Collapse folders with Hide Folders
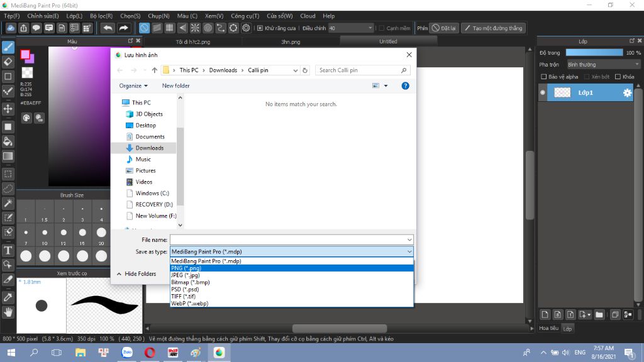Image resolution: width=644 pixels, height=362 pixels. [x=136, y=274]
